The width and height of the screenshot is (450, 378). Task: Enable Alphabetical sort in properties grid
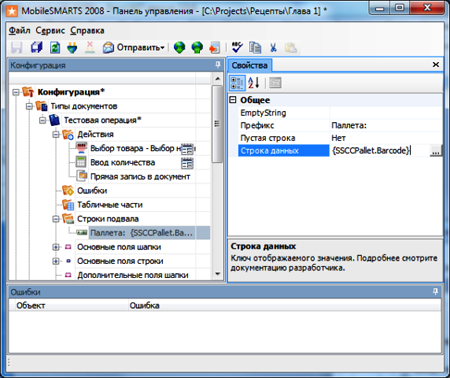click(x=254, y=83)
